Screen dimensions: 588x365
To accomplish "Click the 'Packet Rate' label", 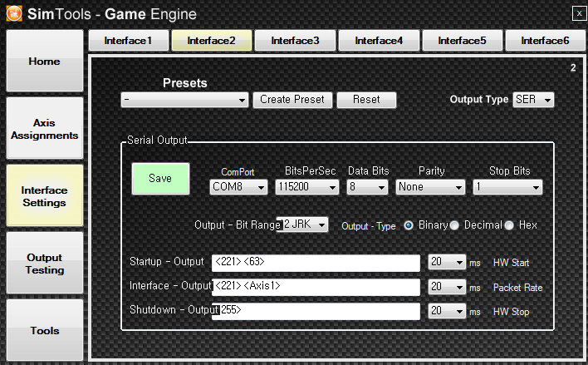I will click(518, 288).
